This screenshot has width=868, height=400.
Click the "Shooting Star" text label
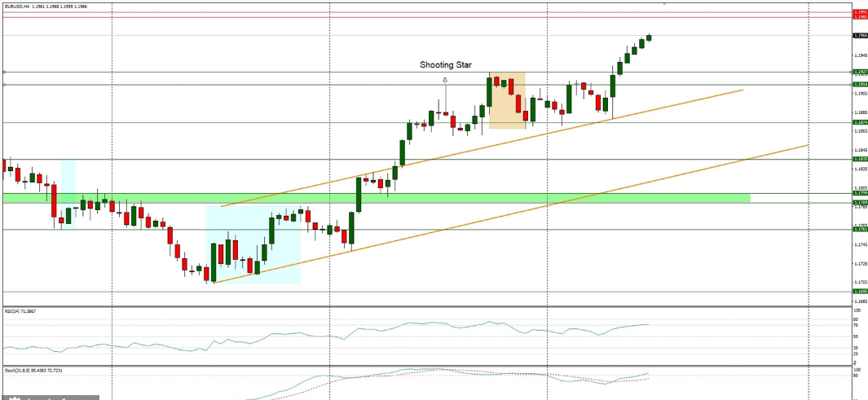446,64
